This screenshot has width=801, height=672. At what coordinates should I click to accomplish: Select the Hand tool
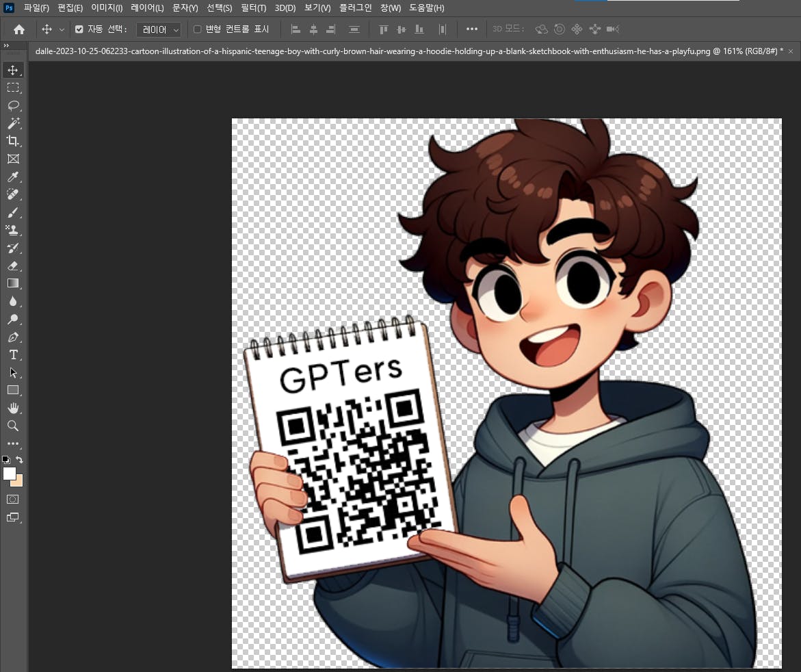pyautogui.click(x=13, y=408)
